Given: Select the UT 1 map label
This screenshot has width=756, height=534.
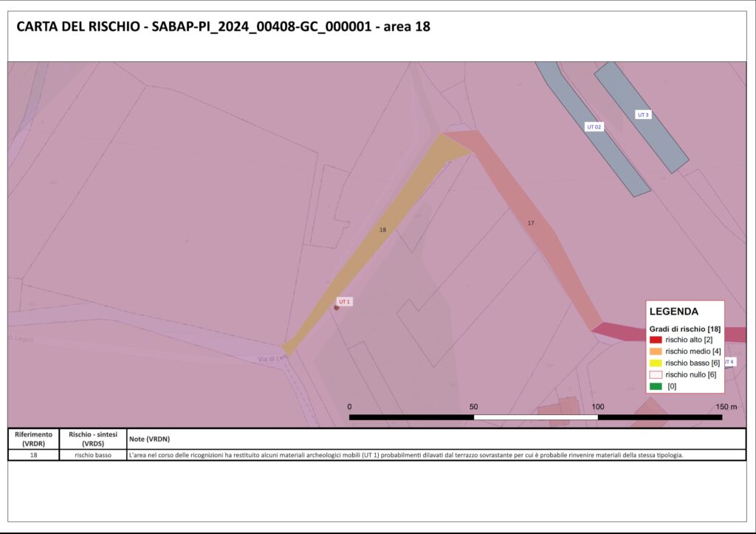Looking at the screenshot, I should click(344, 301).
